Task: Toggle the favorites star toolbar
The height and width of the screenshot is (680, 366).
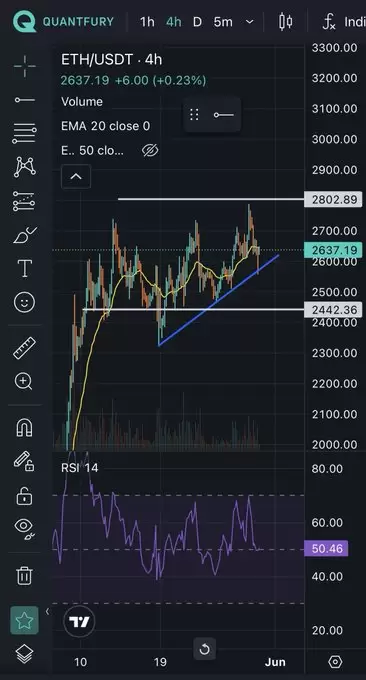Action: tap(24, 621)
